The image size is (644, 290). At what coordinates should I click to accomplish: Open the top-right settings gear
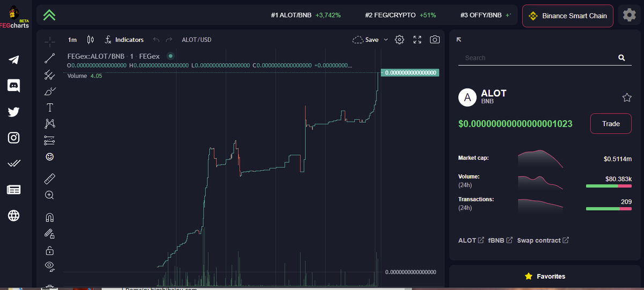pos(629,16)
